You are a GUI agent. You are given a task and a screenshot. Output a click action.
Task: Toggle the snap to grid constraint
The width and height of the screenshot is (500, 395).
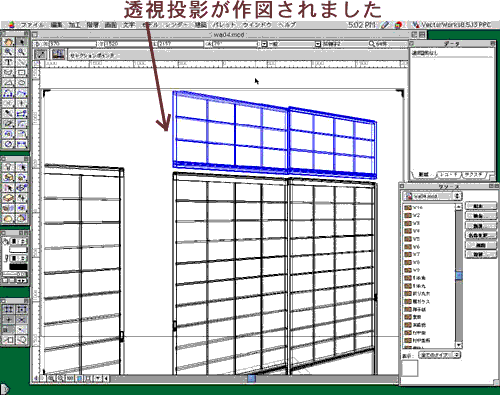(x=8, y=309)
